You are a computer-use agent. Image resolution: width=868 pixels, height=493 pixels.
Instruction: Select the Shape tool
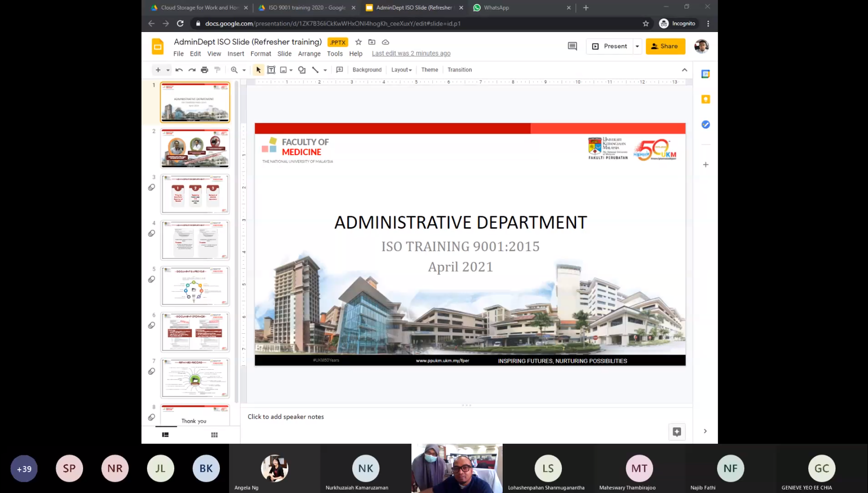tap(302, 70)
